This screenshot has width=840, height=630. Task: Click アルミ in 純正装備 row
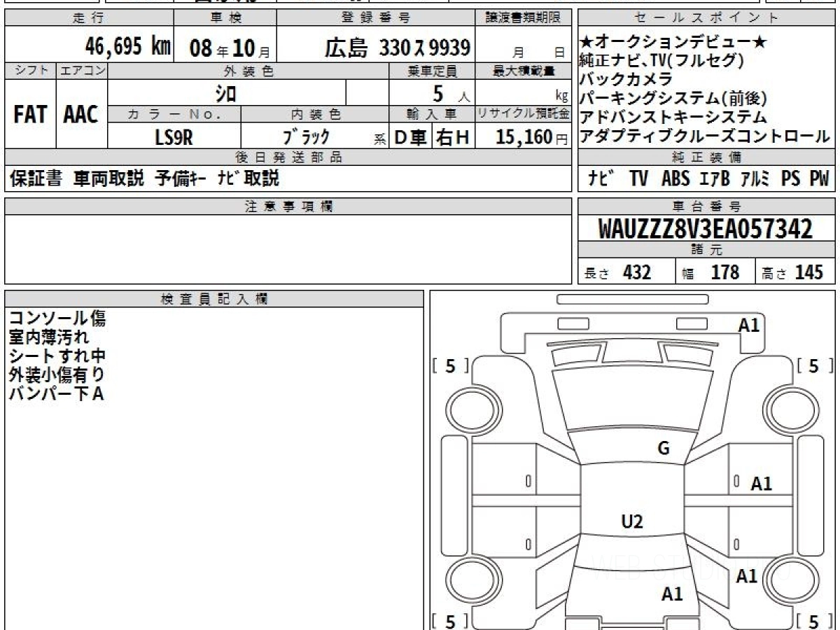click(755, 178)
